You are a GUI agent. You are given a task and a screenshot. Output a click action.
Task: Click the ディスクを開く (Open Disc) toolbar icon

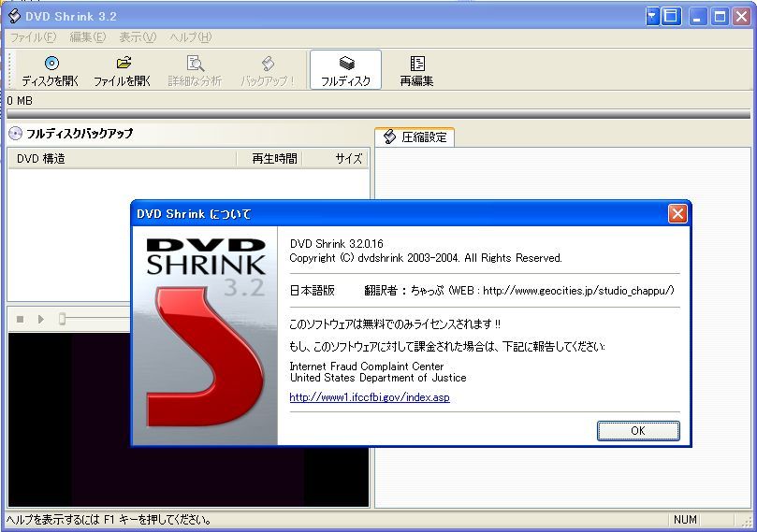(x=51, y=70)
